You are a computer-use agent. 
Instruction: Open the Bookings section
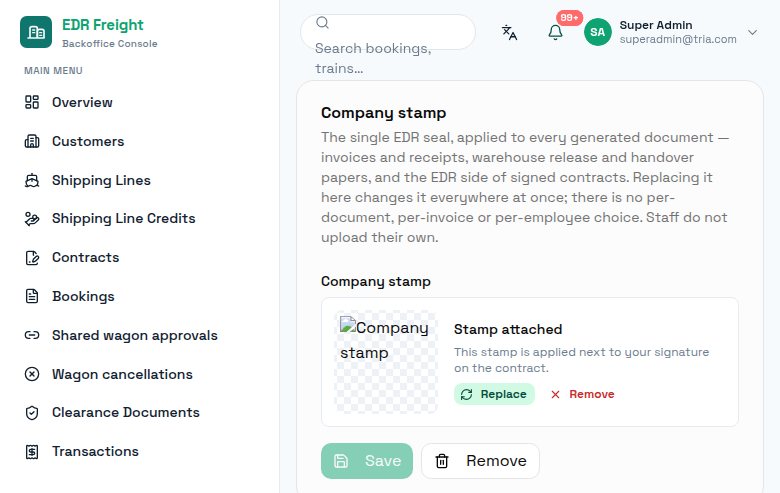tap(70, 296)
